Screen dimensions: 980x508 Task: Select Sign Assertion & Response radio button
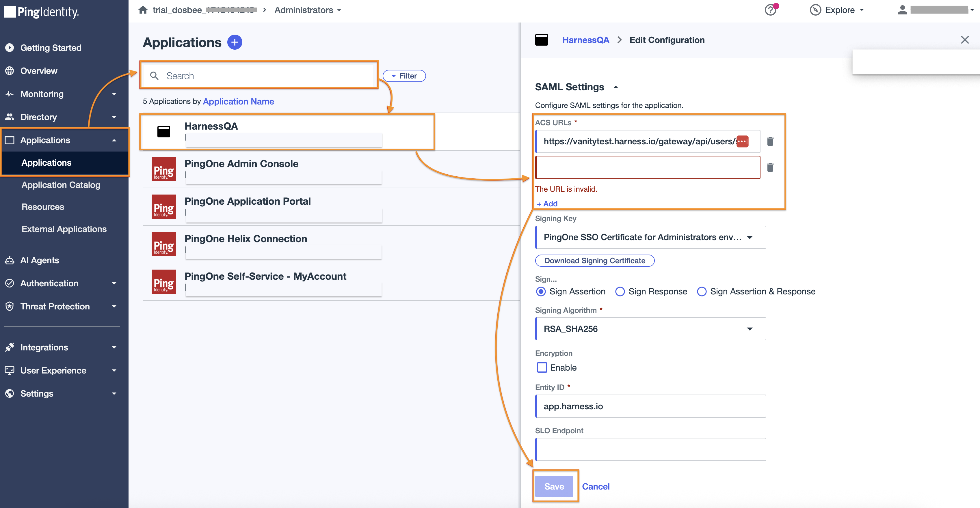(x=702, y=292)
